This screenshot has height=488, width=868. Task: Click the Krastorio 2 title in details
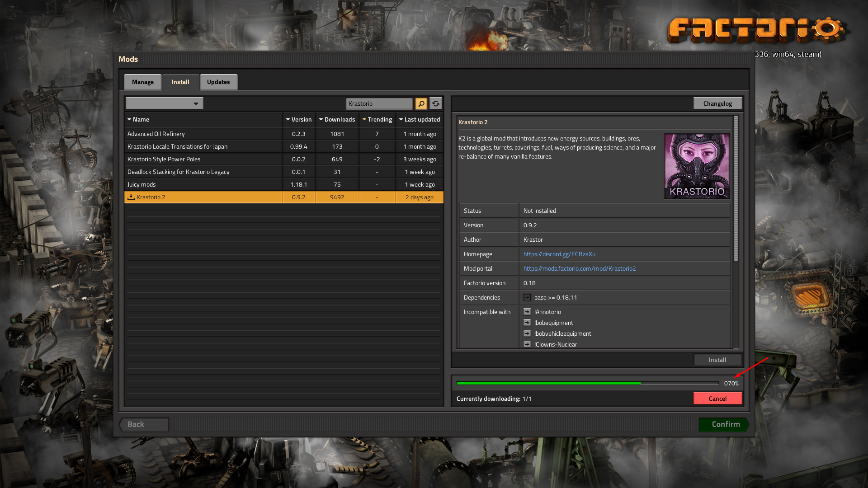473,122
